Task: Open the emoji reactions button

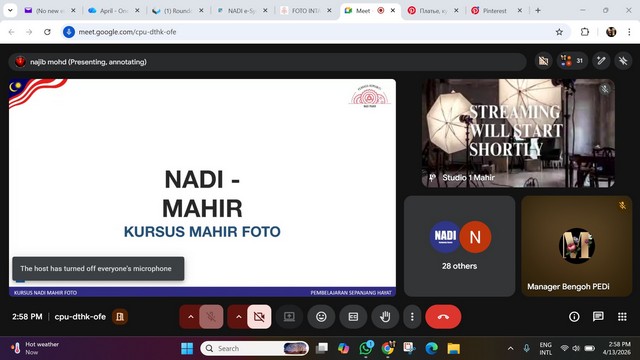Action: (x=321, y=317)
